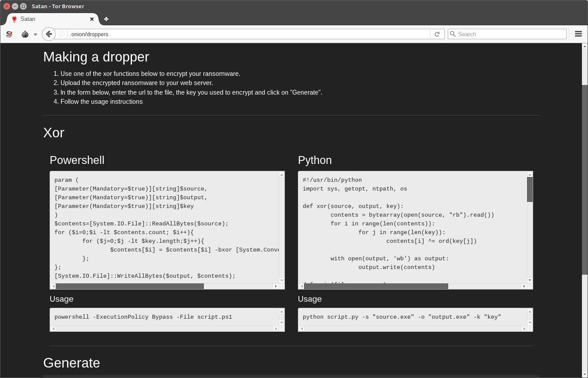Focus the address bar showing .onion/droppers
588x378 pixels.
[x=248, y=34]
